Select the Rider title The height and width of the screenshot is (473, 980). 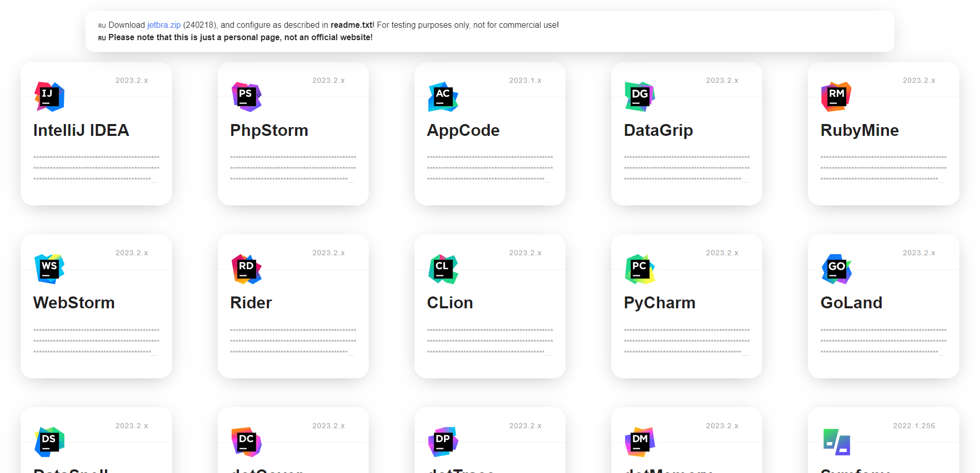coord(251,303)
